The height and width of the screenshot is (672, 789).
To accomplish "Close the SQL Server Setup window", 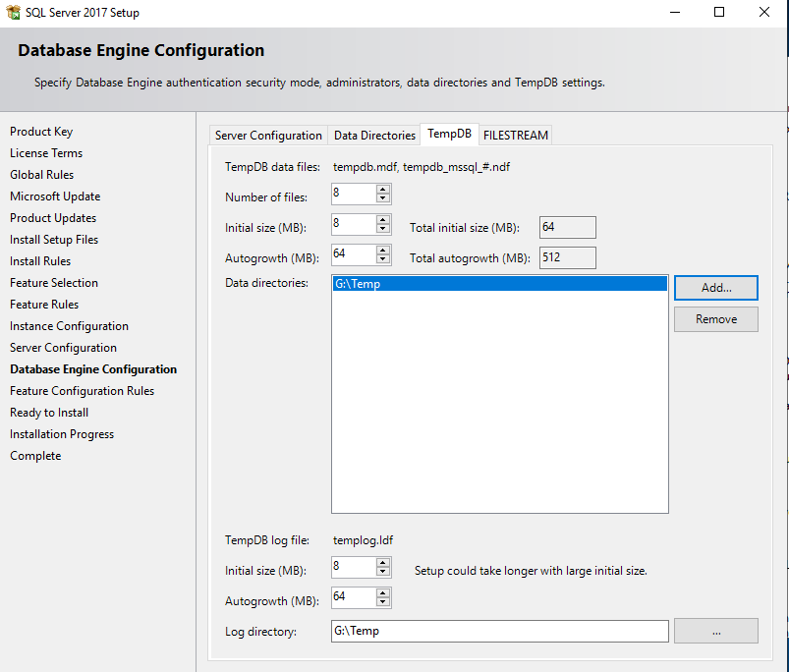I will 763,12.
